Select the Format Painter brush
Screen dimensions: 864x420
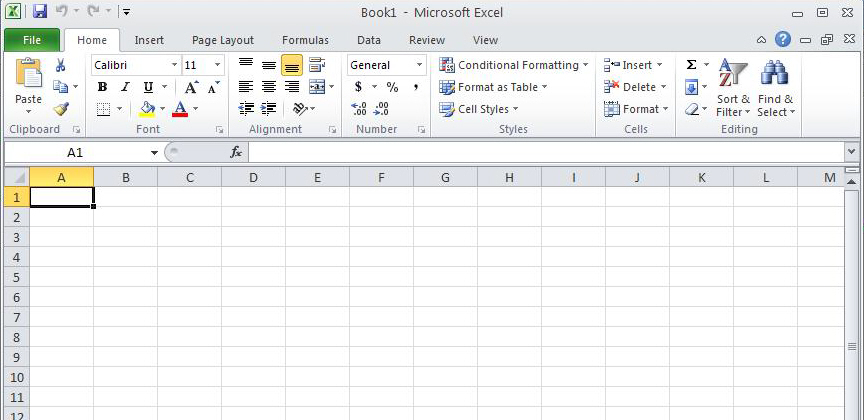[x=61, y=109]
